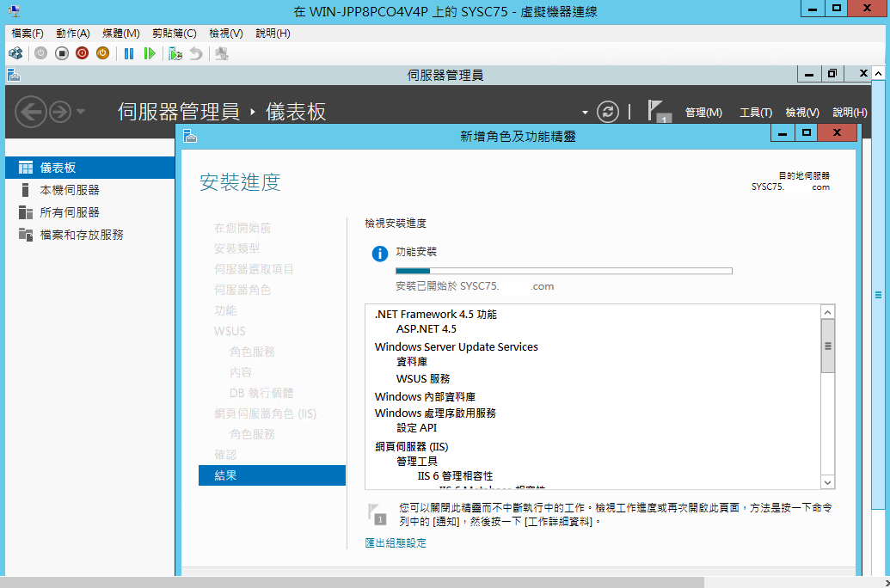The image size is (890, 588).
Task: Click the '資料庫' row under Windows Server Update Services
Action: [412, 362]
